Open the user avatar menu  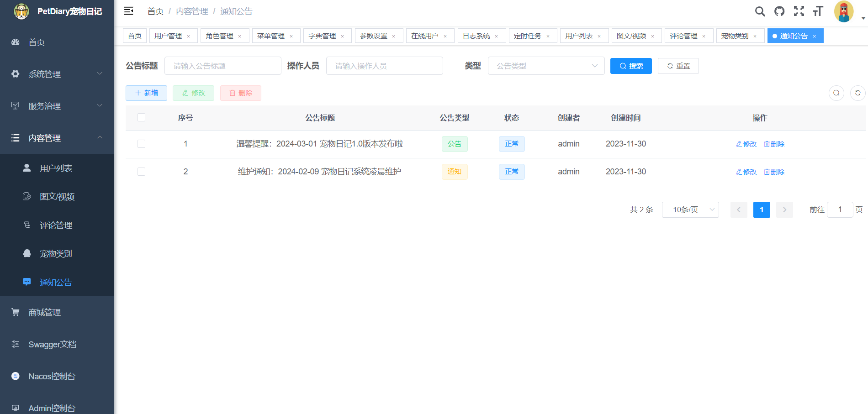tap(844, 11)
